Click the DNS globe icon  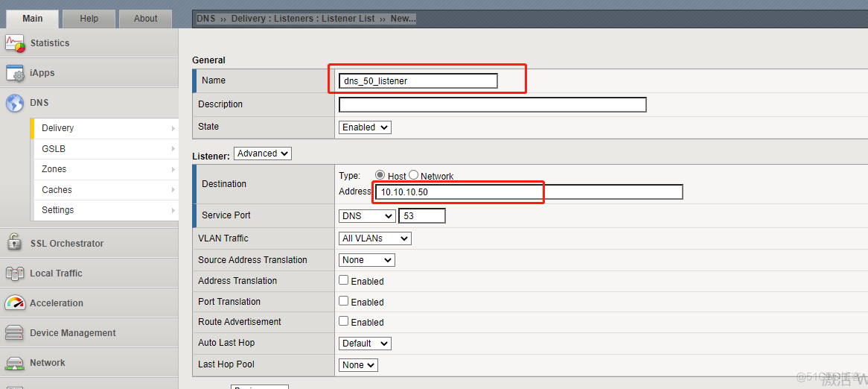pyautogui.click(x=15, y=103)
